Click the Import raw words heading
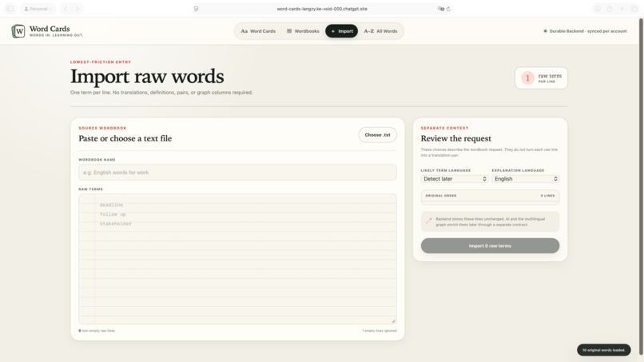The height and width of the screenshot is (362, 644). pyautogui.click(x=147, y=77)
